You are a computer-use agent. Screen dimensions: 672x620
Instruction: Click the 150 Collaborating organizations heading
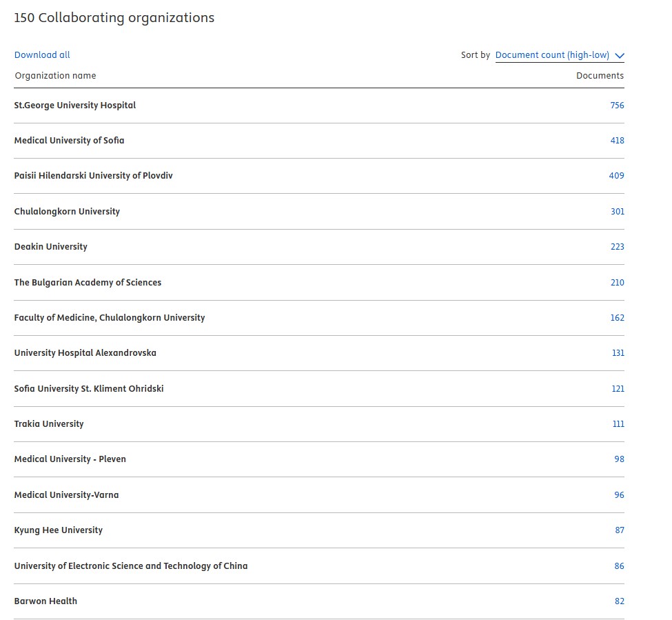click(114, 17)
